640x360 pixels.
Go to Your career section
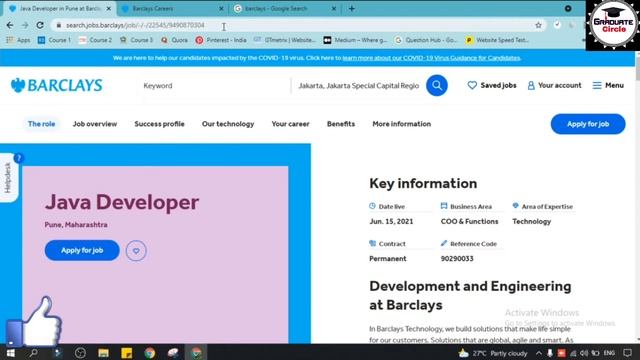290,124
